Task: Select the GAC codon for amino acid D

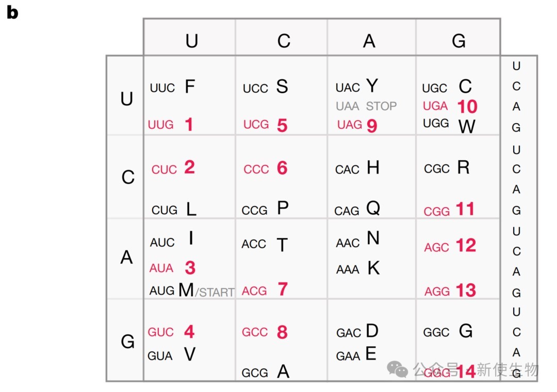Action: pyautogui.click(x=357, y=331)
